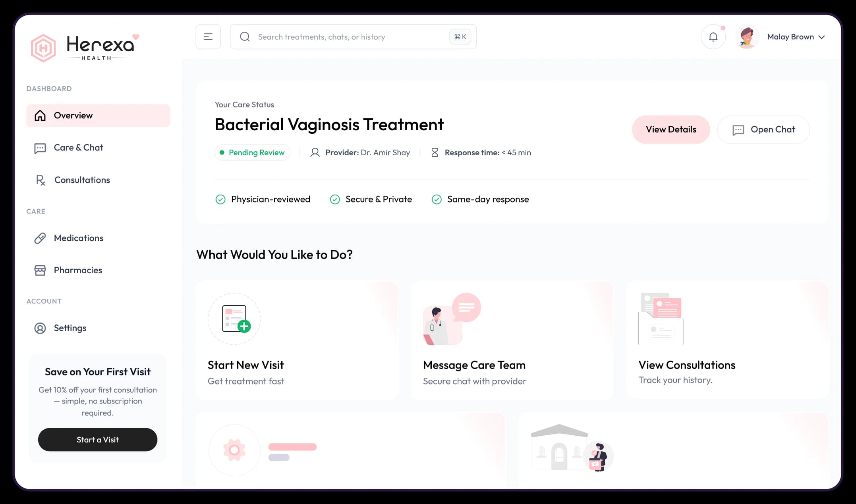
Task: Click the Overview home icon
Action: point(40,116)
